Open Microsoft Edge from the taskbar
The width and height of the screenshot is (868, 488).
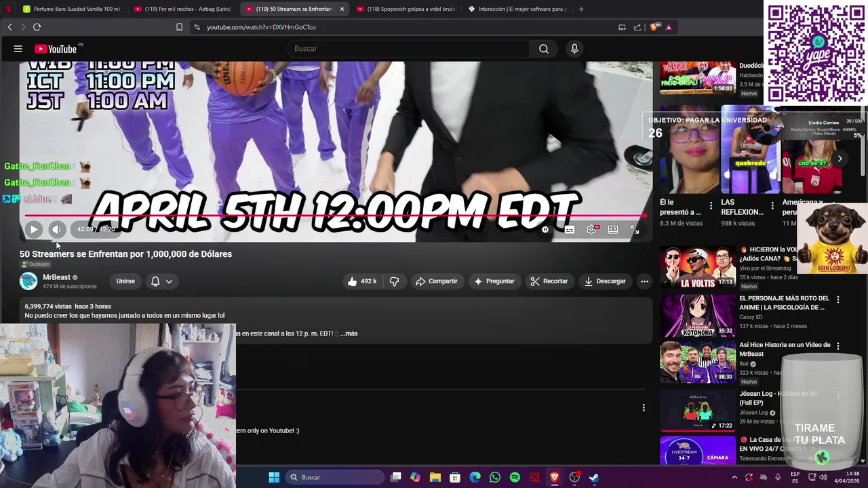coord(475,477)
